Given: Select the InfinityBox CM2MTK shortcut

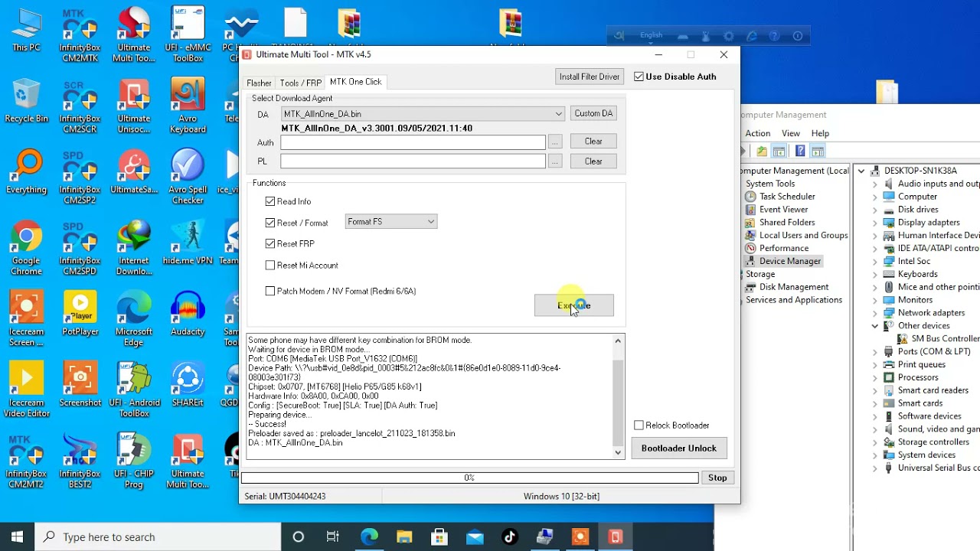Looking at the screenshot, I should (x=80, y=36).
